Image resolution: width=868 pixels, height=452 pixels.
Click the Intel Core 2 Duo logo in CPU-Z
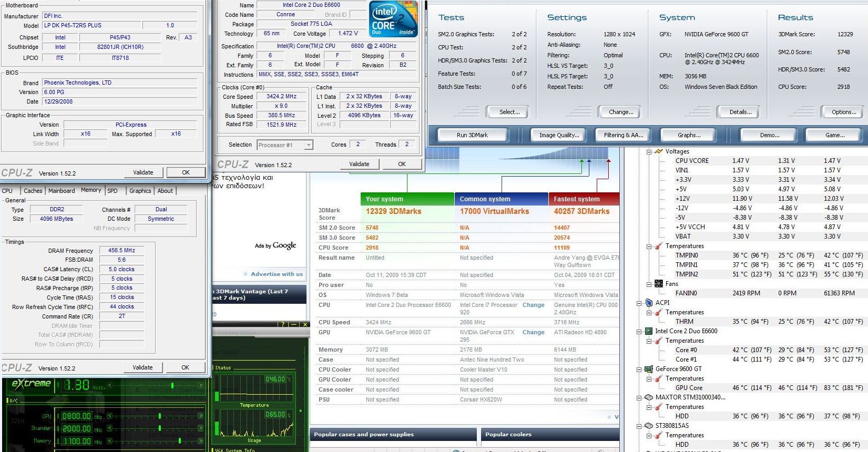394,19
